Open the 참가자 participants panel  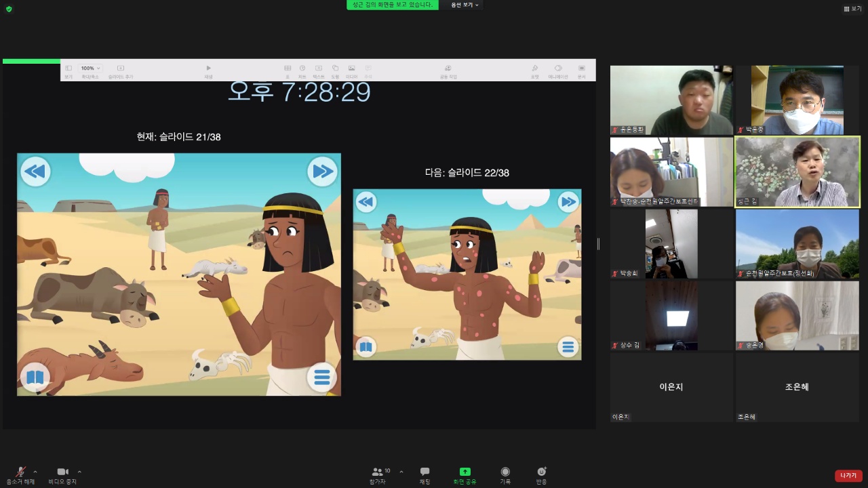pyautogui.click(x=377, y=472)
